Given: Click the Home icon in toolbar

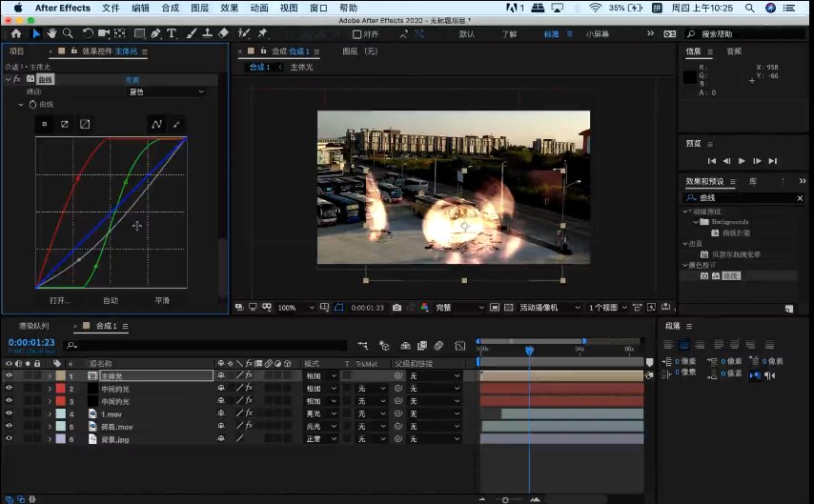Looking at the screenshot, I should click(16, 33).
